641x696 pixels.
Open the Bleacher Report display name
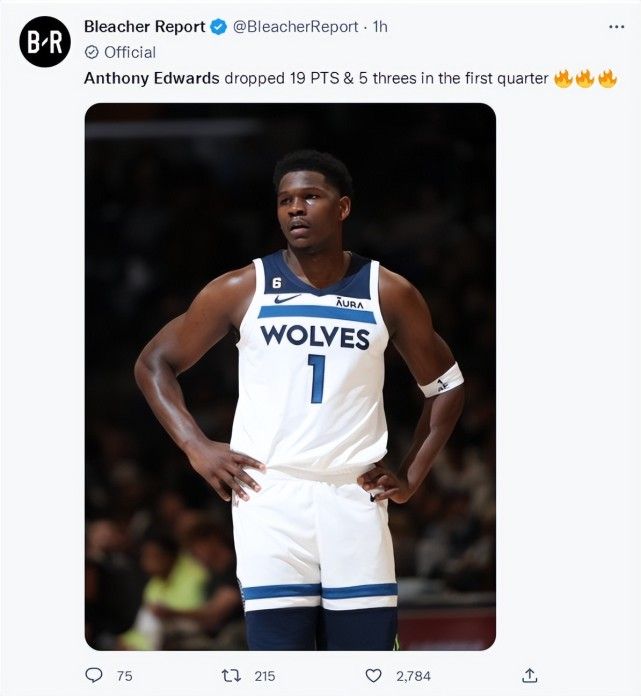pos(145,27)
